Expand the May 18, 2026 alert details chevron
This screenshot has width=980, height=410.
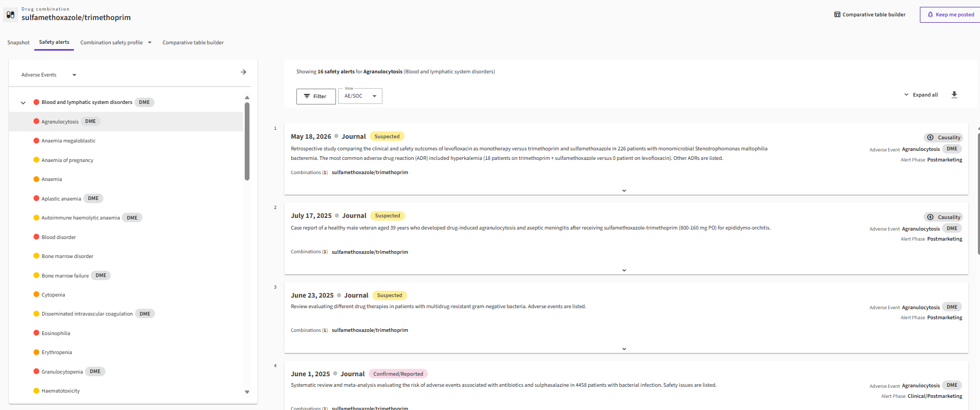[x=624, y=190]
